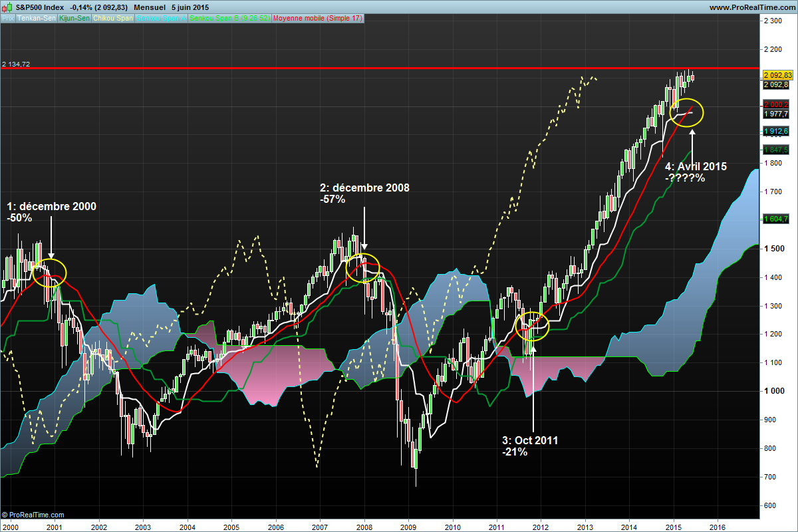Select the Kijun-Sen indicator label
This screenshot has height=532, width=798.
(x=74, y=19)
